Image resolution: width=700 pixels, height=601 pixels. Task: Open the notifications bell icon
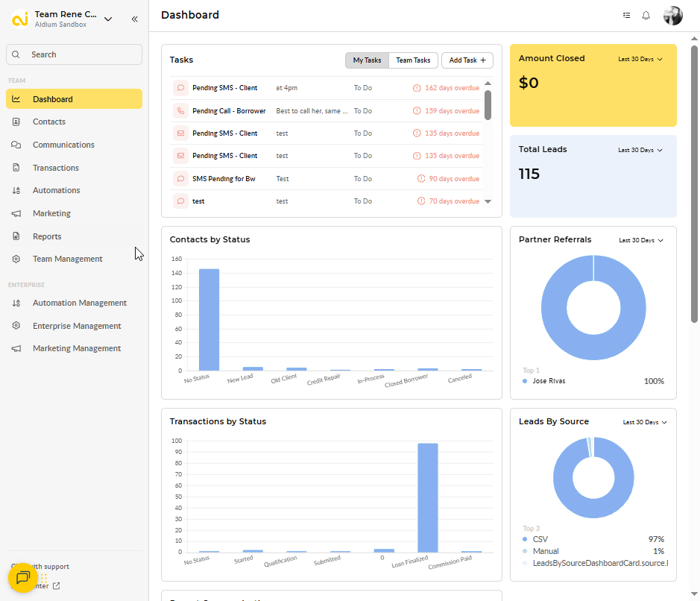point(646,16)
